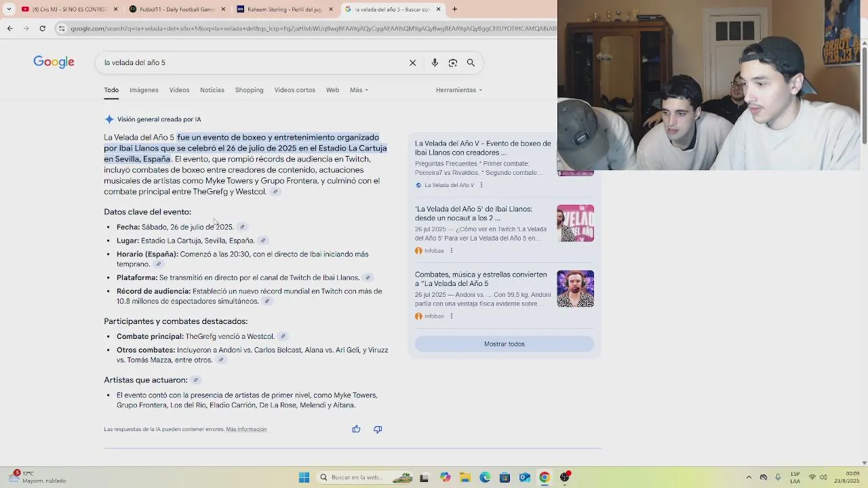868x488 pixels.
Task: Open source link icon next to Plataforma line
Action: (x=368, y=278)
